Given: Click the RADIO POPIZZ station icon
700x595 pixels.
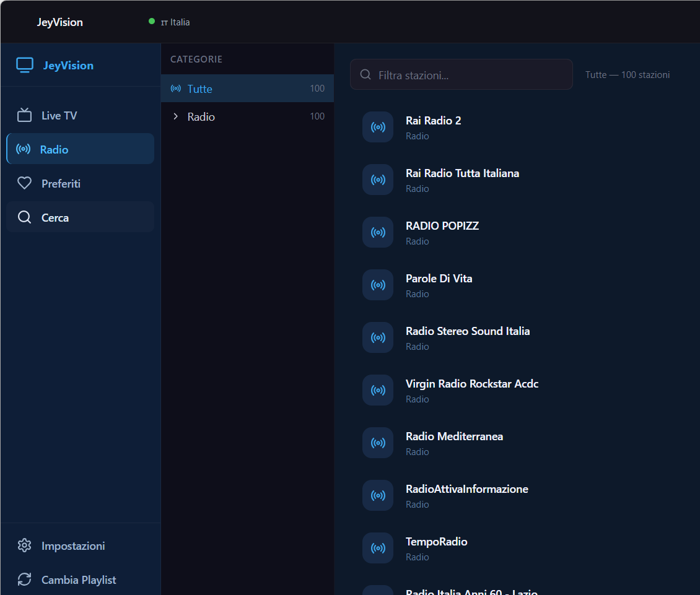Looking at the screenshot, I should pyautogui.click(x=378, y=233).
